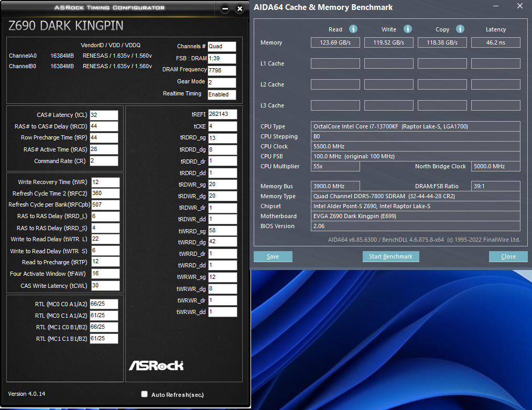Click the L1 Cache Read result box
Image resolution: width=532 pixels, height=410 pixels.
pyautogui.click(x=335, y=63)
